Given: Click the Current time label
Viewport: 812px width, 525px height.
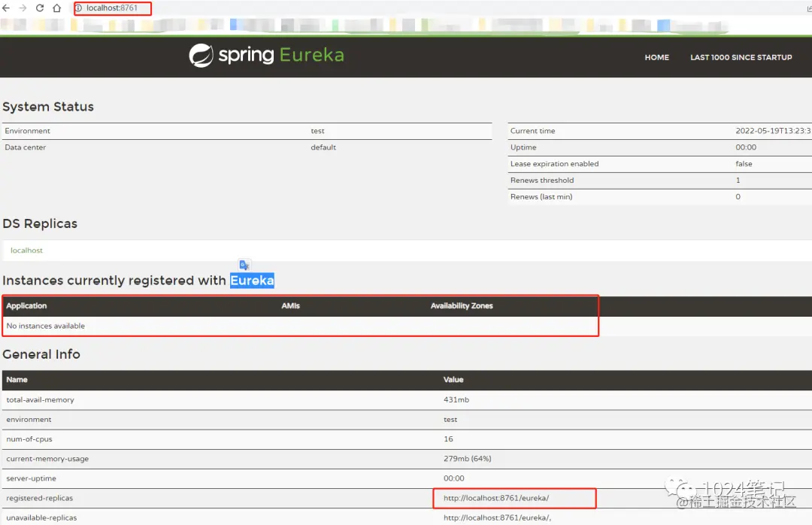Looking at the screenshot, I should click(532, 131).
